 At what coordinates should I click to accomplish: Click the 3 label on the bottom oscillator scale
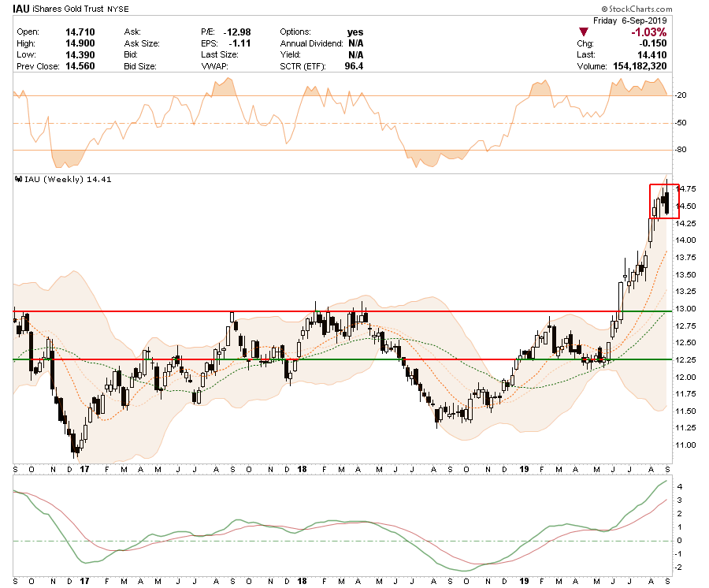pyautogui.click(x=680, y=501)
